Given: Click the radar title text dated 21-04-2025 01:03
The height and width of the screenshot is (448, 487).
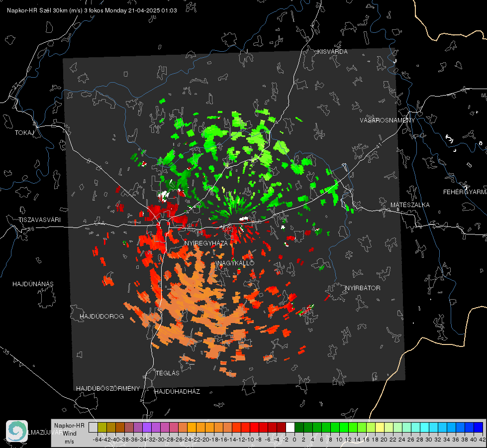Looking at the screenshot, I should [92, 10].
